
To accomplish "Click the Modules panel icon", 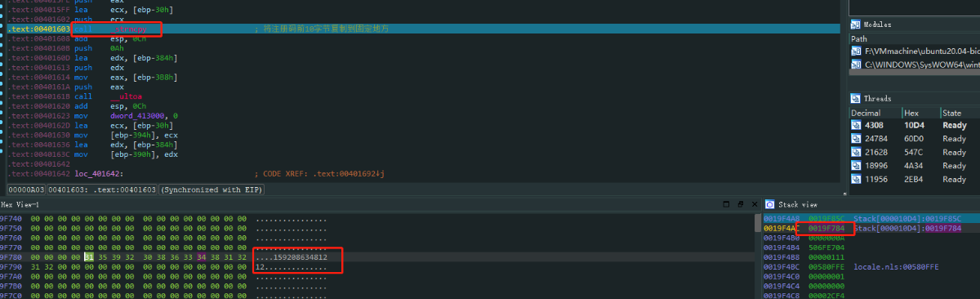I will point(856,25).
